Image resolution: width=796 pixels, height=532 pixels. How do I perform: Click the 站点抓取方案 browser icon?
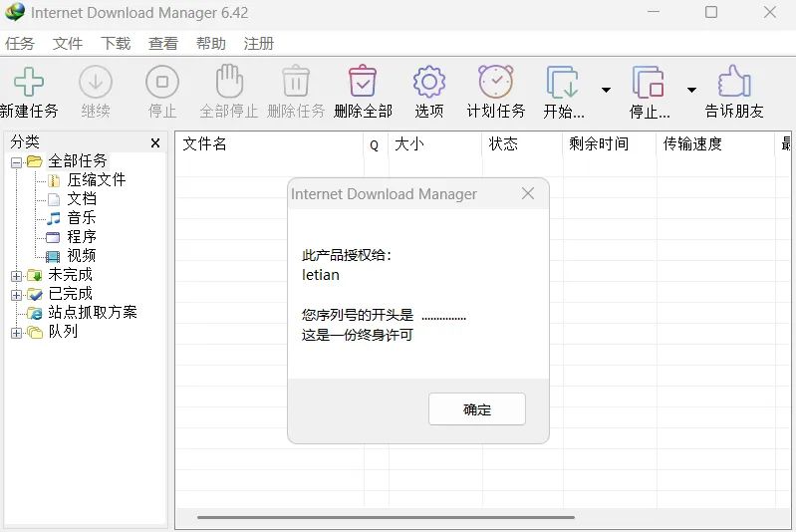(x=35, y=313)
